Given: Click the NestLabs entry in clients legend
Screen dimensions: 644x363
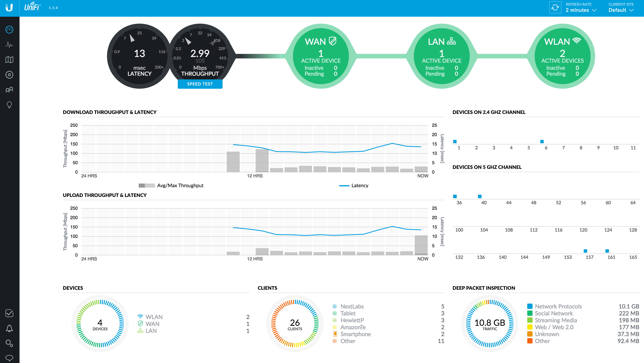Looking at the screenshot, I should pyautogui.click(x=352, y=306).
